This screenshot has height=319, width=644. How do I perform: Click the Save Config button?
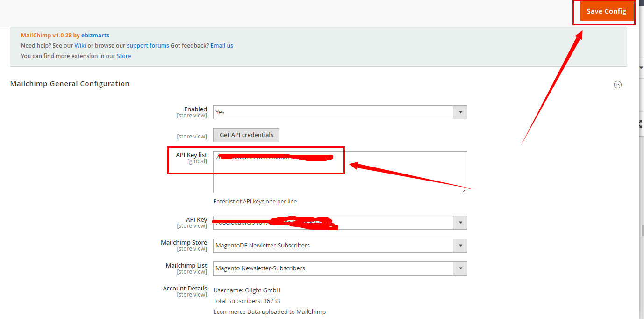pyautogui.click(x=606, y=11)
